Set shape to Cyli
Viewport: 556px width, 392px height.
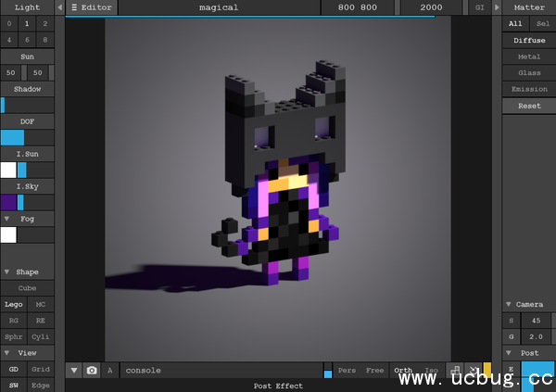41,336
